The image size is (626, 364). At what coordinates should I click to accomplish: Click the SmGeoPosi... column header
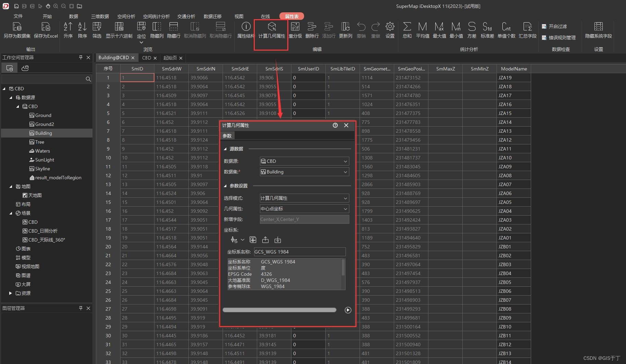411,69
